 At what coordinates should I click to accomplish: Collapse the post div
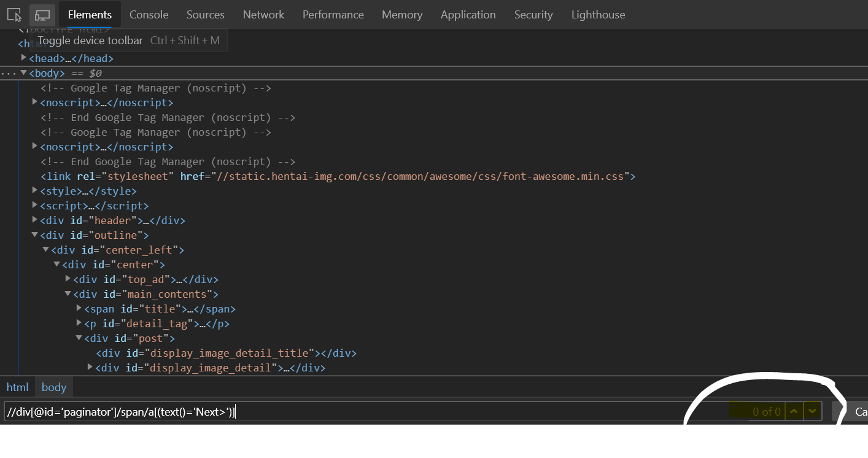79,338
